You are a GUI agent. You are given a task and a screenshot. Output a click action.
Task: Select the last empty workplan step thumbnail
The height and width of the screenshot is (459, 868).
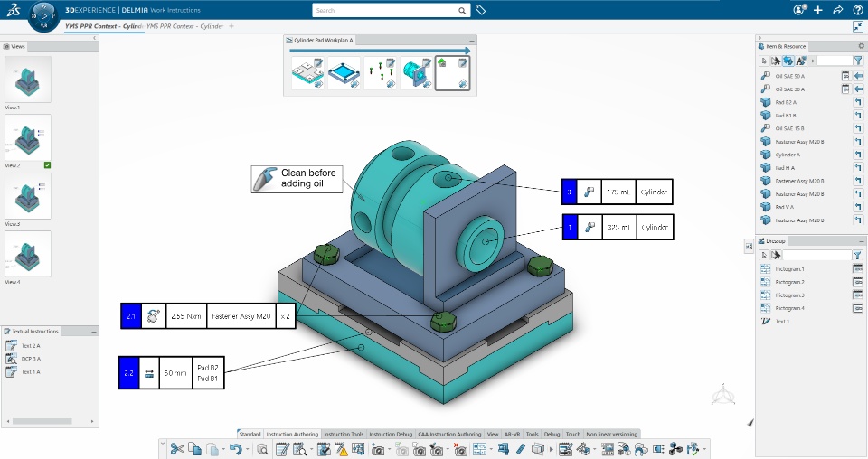tap(452, 73)
